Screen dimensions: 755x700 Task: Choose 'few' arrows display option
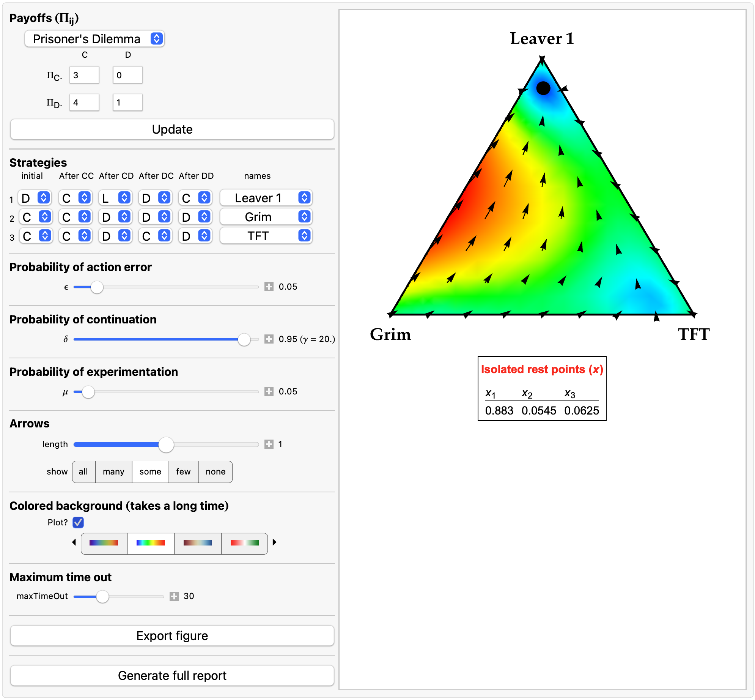coord(183,472)
